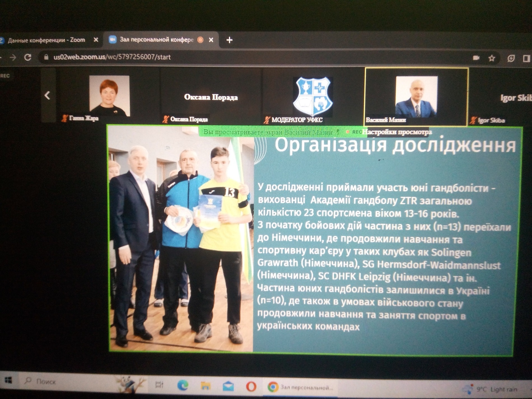Reload the Zoom meeting page
This screenshot has height=399, width=532.
coord(27,57)
